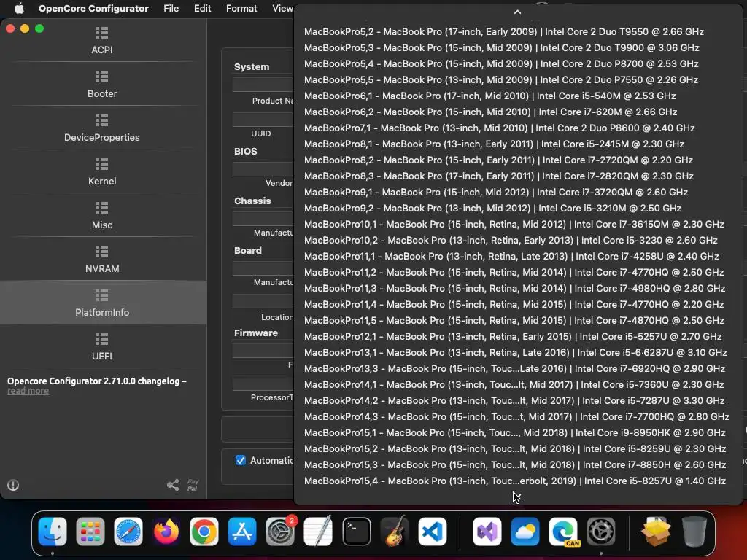Open the Format menu
This screenshot has height=560, width=747.
pyautogui.click(x=241, y=8)
